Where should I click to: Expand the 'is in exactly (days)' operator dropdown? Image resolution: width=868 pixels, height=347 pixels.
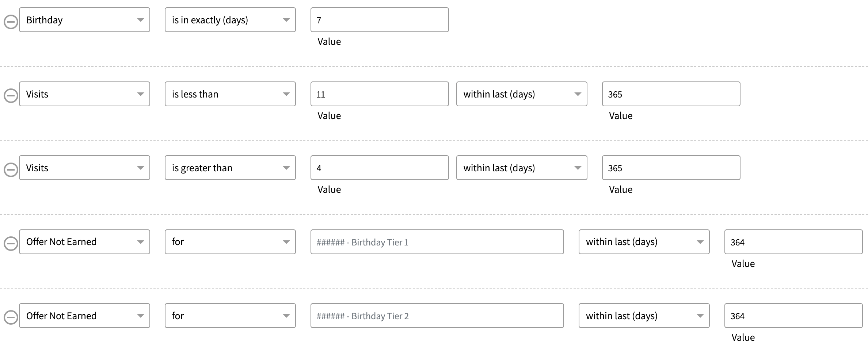230,20
